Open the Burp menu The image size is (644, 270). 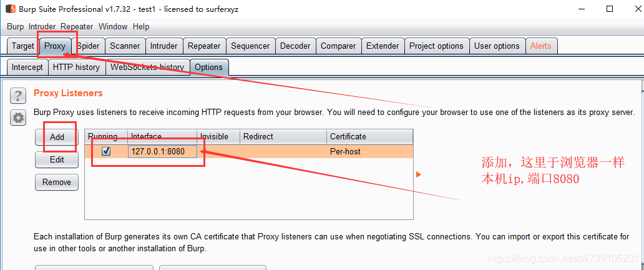point(15,26)
